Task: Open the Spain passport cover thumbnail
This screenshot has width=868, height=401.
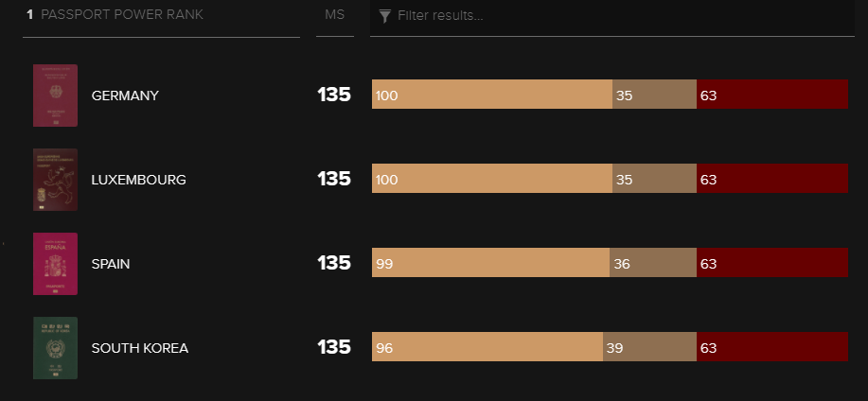Action: click(x=55, y=264)
